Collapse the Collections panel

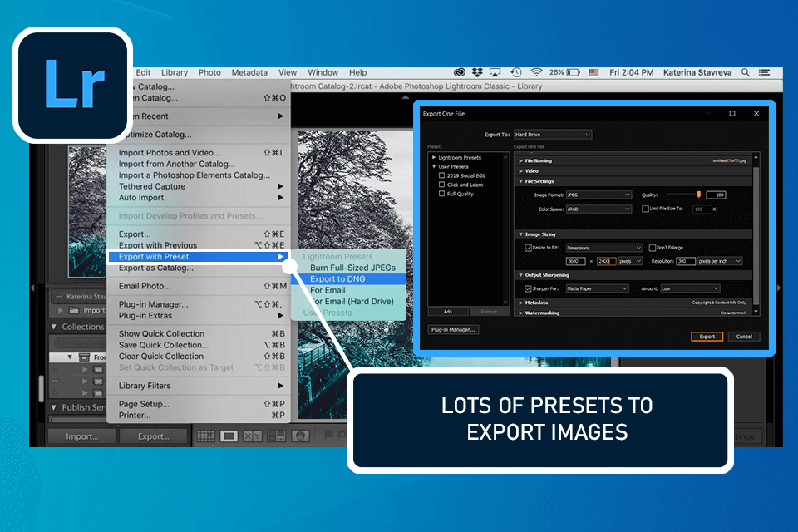click(x=54, y=327)
